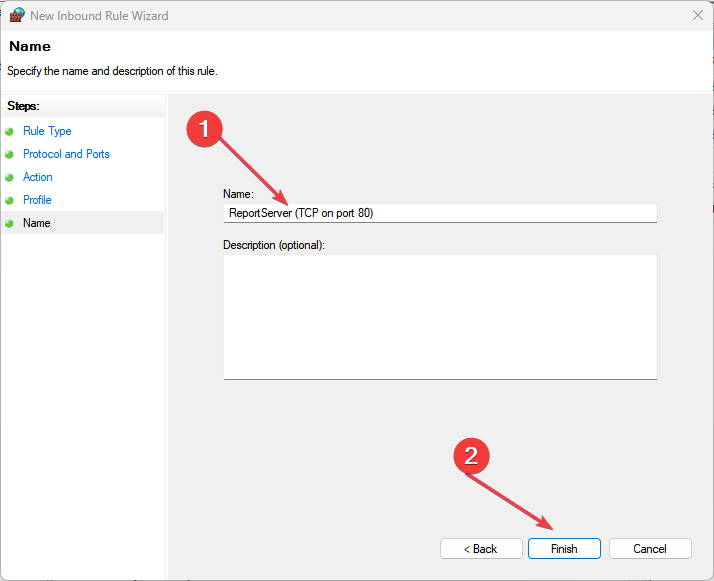Open the Protocol and Ports step
Image resolution: width=714 pixels, height=581 pixels.
66,154
